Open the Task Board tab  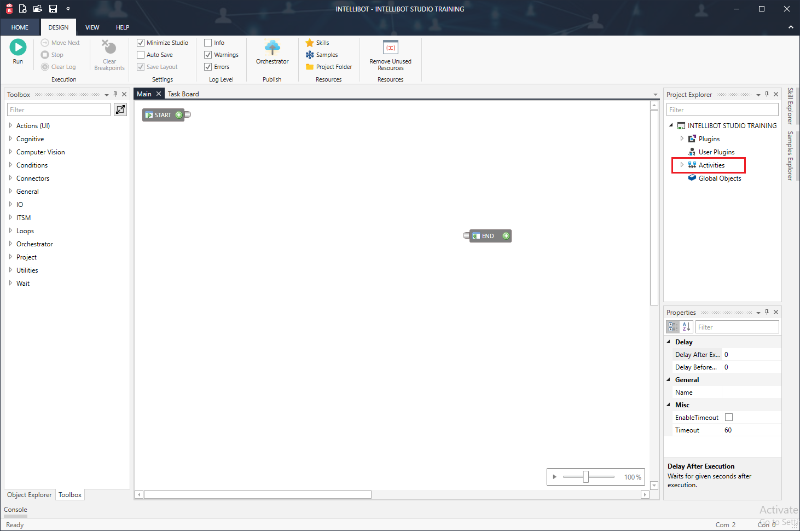tap(183, 94)
